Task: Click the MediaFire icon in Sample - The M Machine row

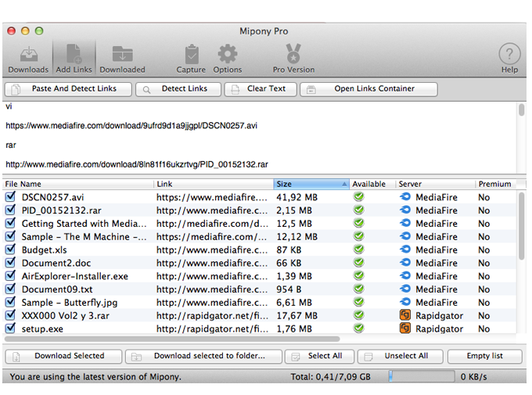Action: coord(405,236)
